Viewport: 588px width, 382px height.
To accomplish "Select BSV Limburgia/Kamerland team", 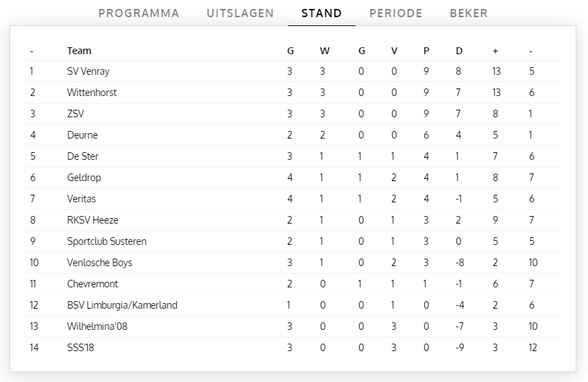I will 122,305.
